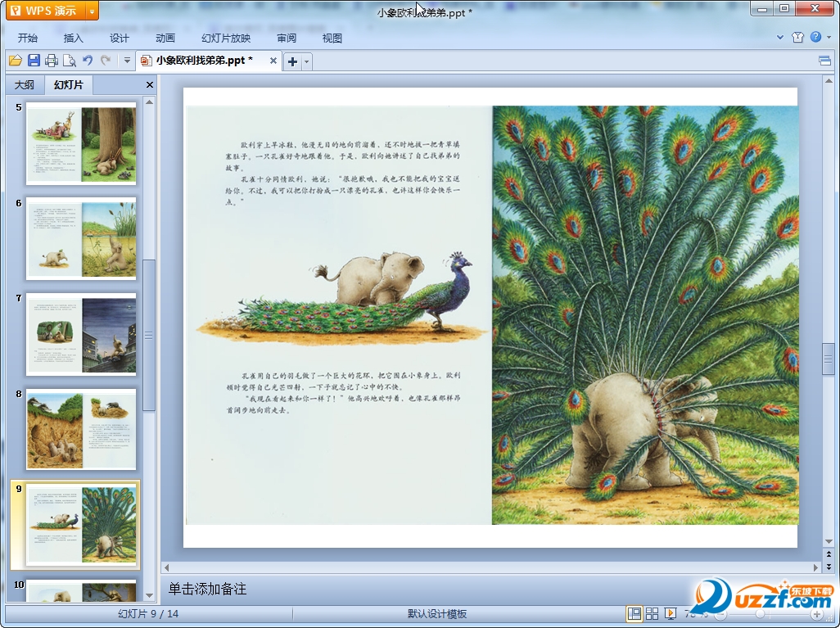
Task: Click the Undo arrow icon
Action: (x=88, y=61)
